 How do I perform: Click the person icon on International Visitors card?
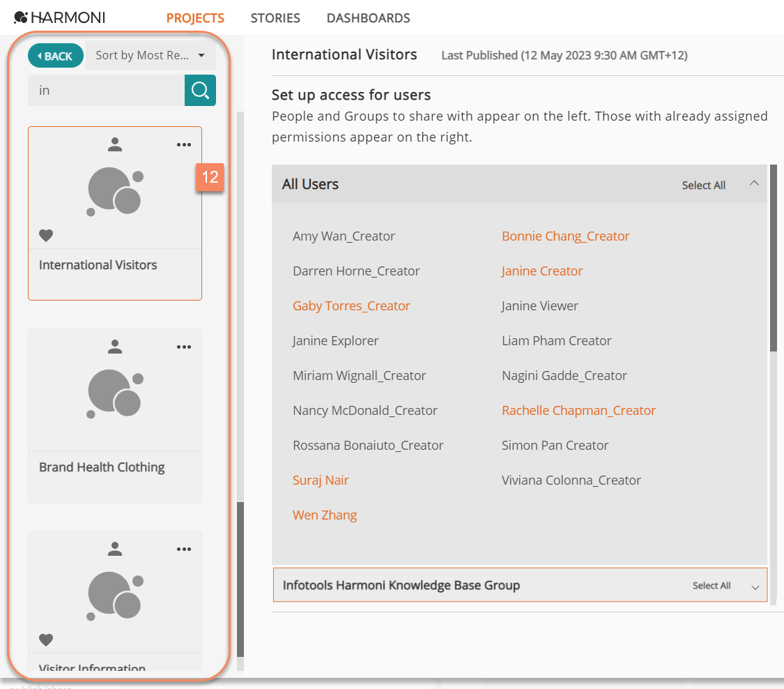pyautogui.click(x=116, y=144)
